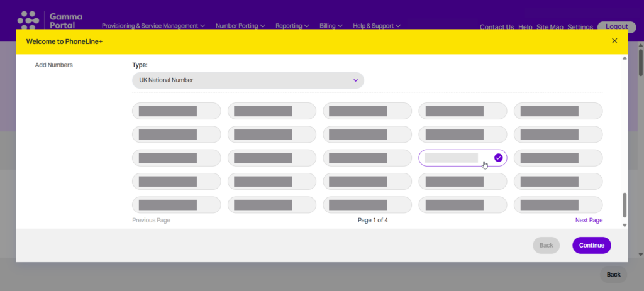The image size is (644, 291).
Task: Click the dialog scrollbar thumb
Action: point(625,205)
